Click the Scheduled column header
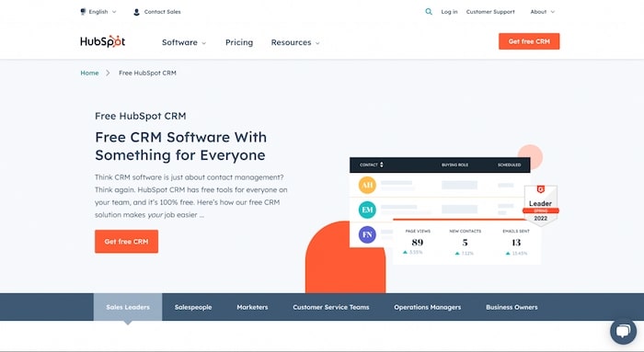Screen dimensions: 644x352 click(510, 165)
